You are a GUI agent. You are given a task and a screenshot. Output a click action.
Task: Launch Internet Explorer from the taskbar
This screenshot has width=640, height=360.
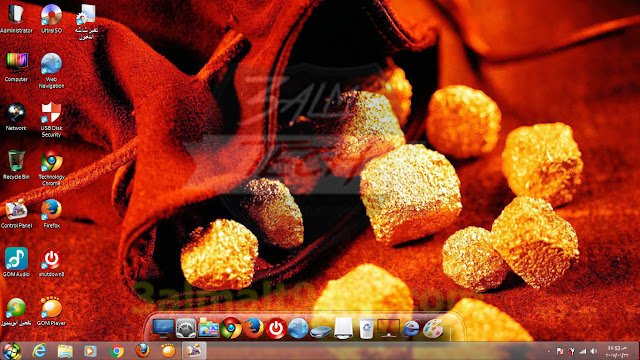tap(39, 351)
